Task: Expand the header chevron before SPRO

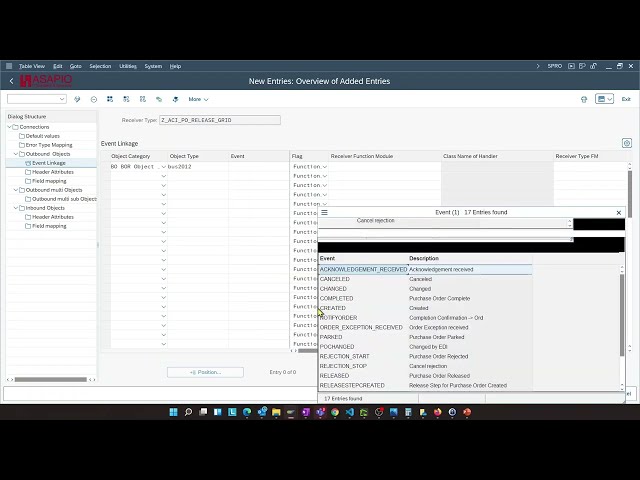Action: pos(538,66)
